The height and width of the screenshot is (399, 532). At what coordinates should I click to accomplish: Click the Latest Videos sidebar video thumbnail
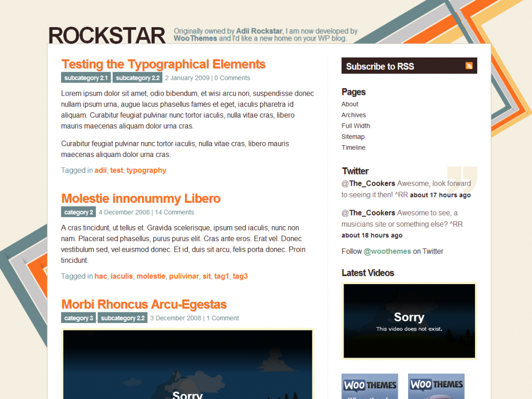click(x=409, y=321)
